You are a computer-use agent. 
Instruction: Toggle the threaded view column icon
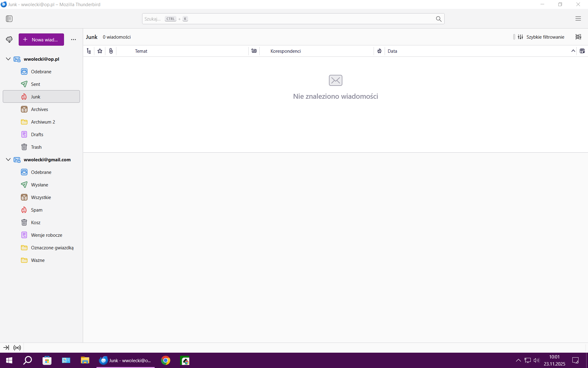89,51
